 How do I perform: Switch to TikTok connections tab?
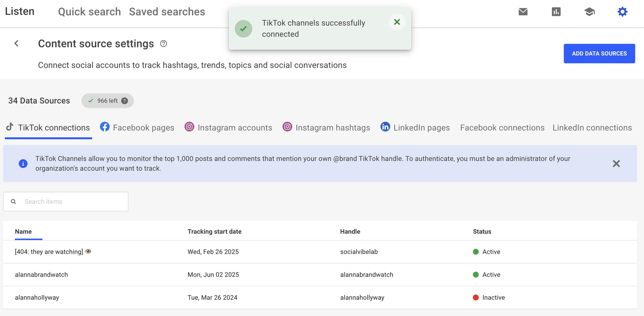tap(48, 128)
